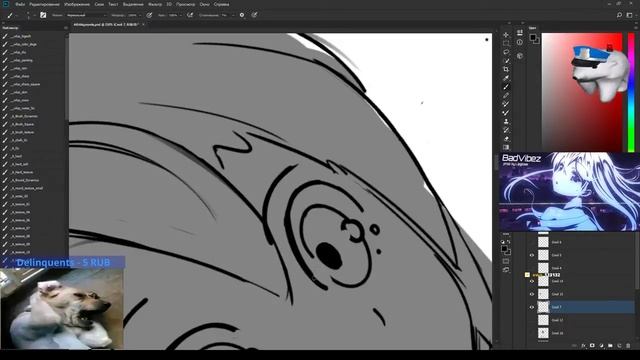Create new adjustment layer icon

tap(601, 346)
